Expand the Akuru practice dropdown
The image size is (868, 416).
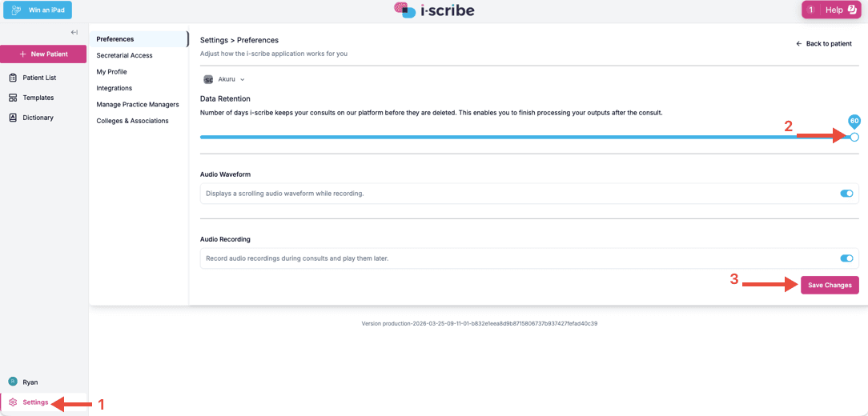(x=224, y=79)
